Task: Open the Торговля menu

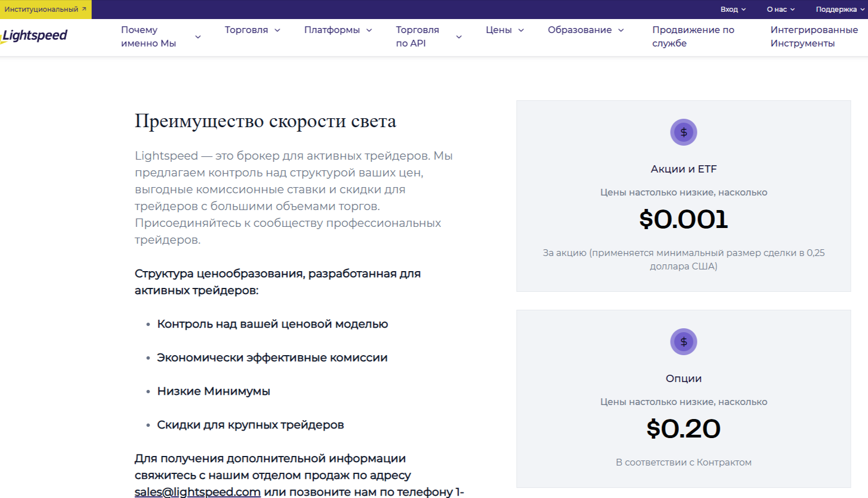Action: tap(246, 30)
